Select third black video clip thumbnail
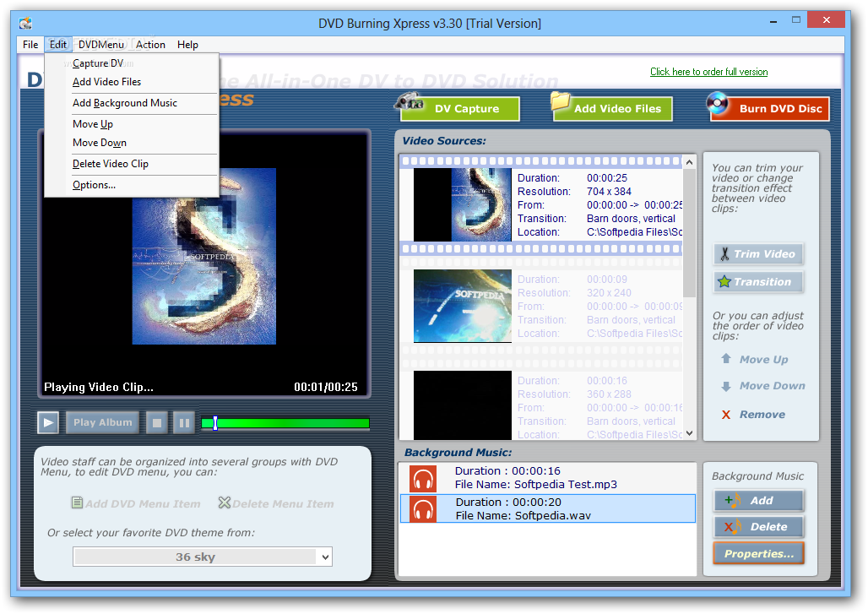 click(462, 405)
